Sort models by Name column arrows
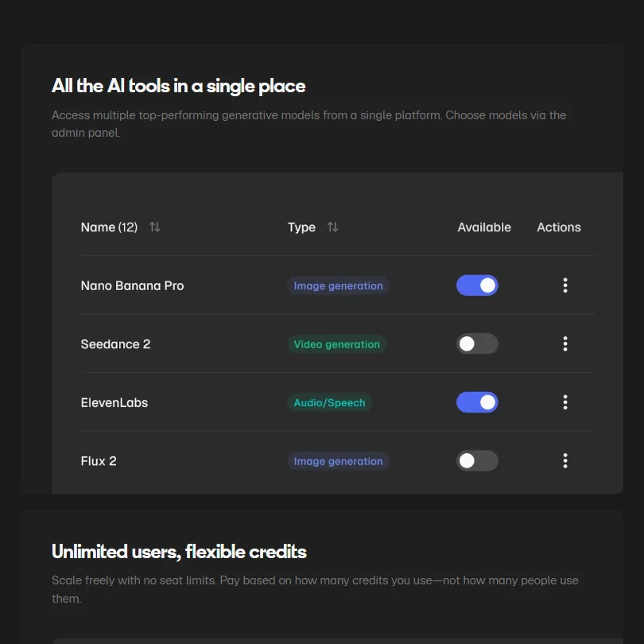This screenshot has height=644, width=644. [155, 227]
